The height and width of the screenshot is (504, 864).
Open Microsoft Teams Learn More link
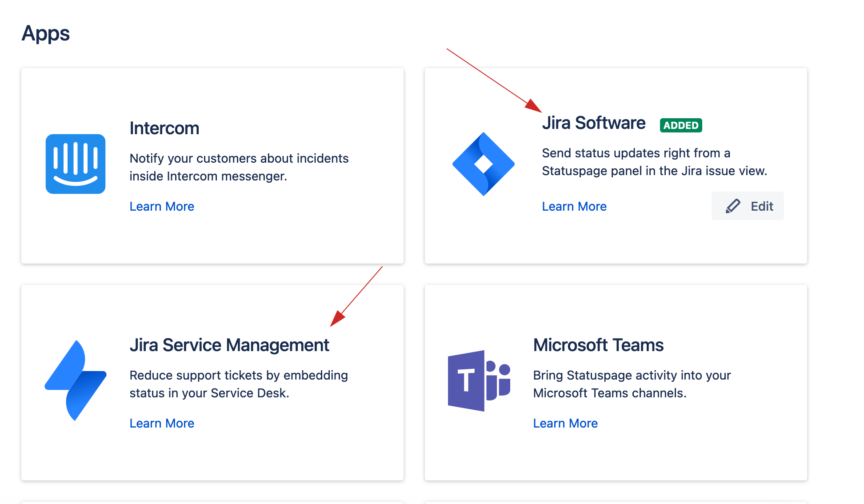pos(565,424)
